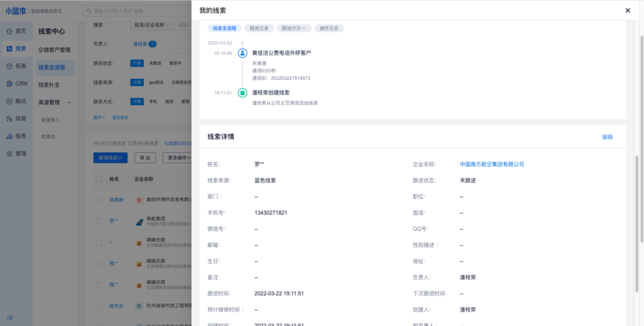Close the 我的线索 panel
This screenshot has width=644, height=326.
627,11
